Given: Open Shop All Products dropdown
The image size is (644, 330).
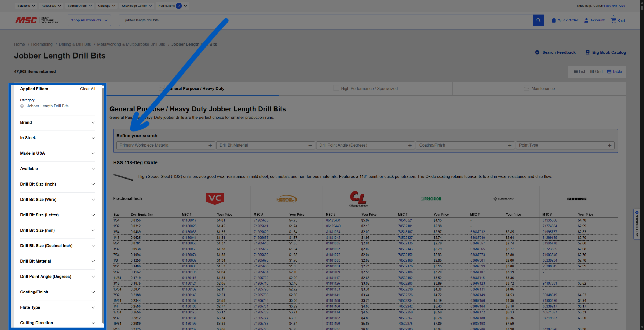Looking at the screenshot, I should 89,20.
